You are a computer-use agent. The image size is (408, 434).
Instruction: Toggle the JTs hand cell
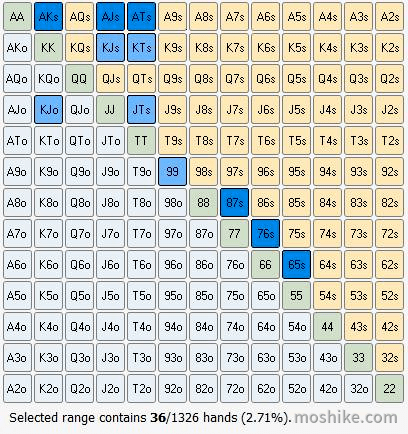141,110
